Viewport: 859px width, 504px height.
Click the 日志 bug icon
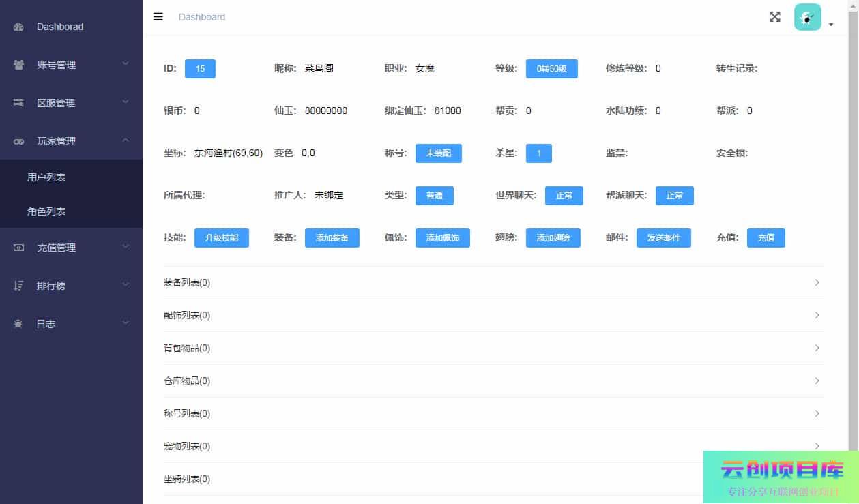coord(19,324)
